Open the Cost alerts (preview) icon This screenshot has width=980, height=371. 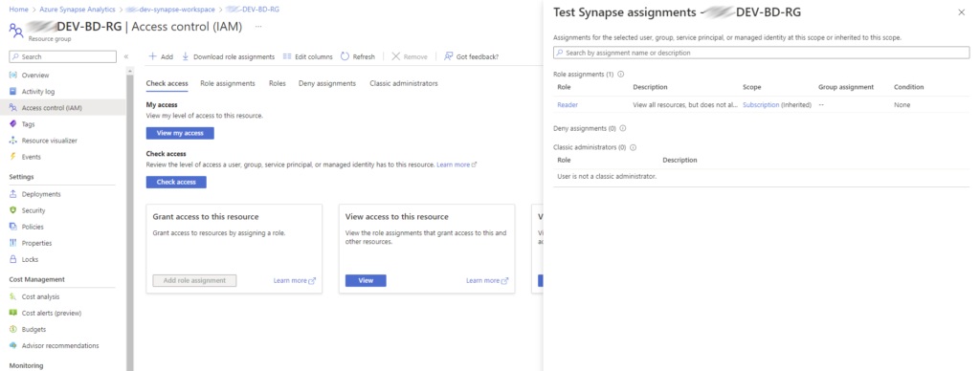13,313
